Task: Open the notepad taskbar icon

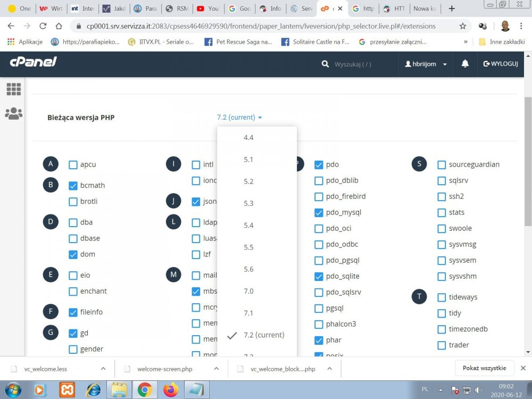Action: click(x=196, y=390)
